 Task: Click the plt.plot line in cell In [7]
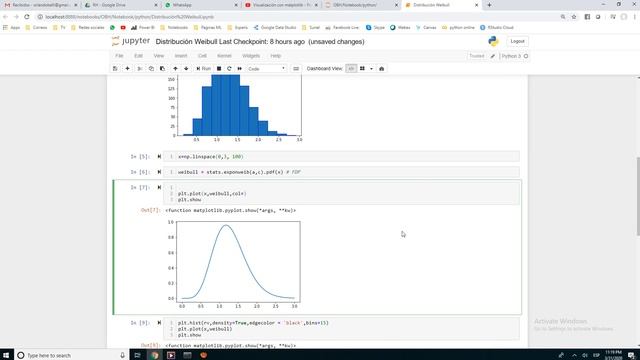212,194
